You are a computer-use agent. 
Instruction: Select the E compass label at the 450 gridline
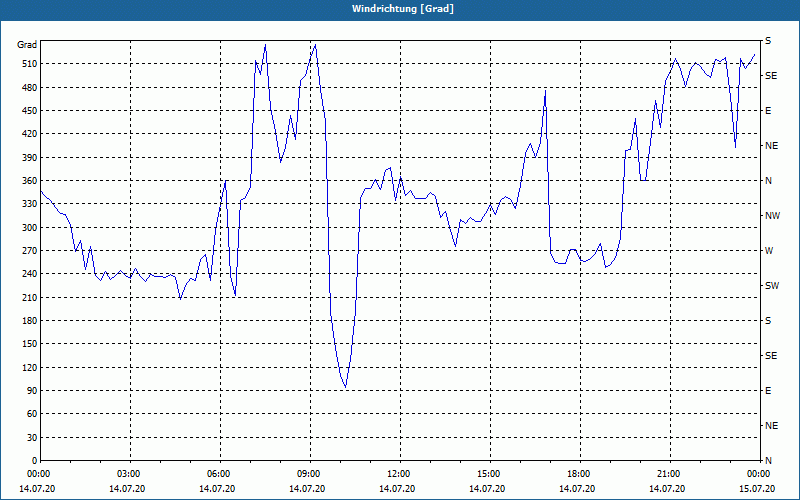point(768,111)
